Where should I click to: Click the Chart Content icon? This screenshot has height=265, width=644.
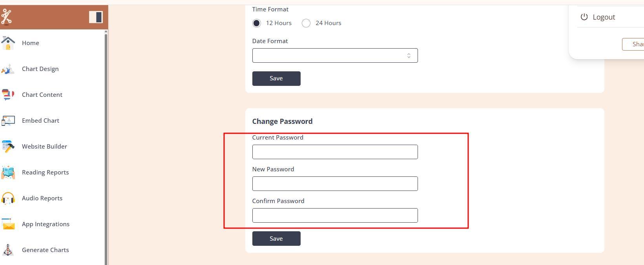pos(8,95)
